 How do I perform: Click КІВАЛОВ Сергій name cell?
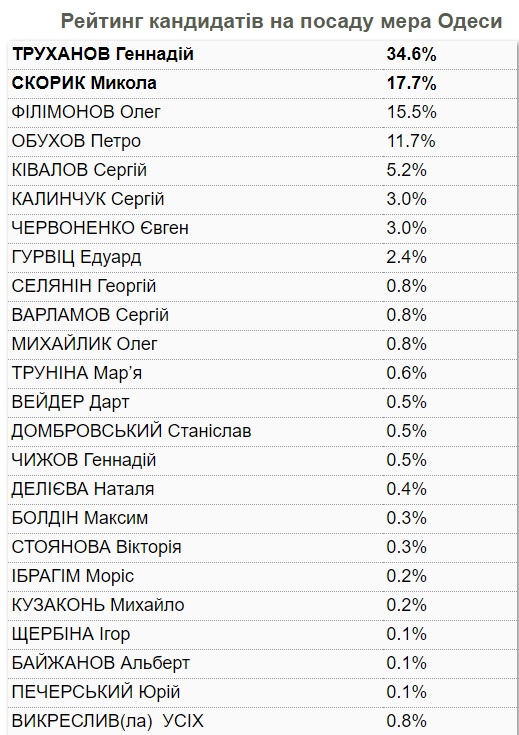(79, 170)
